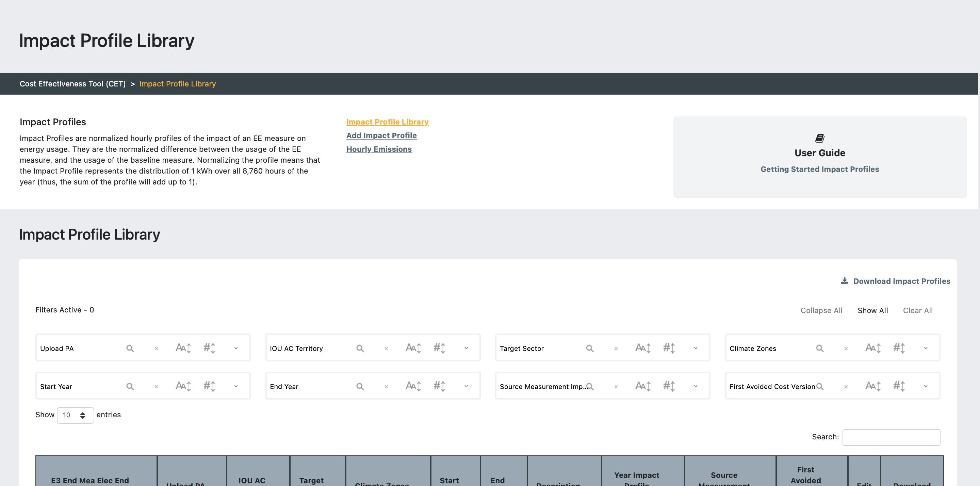Screen dimensions: 980x486
Task: Click search icon in Climate Zones filter
Action: (819, 348)
